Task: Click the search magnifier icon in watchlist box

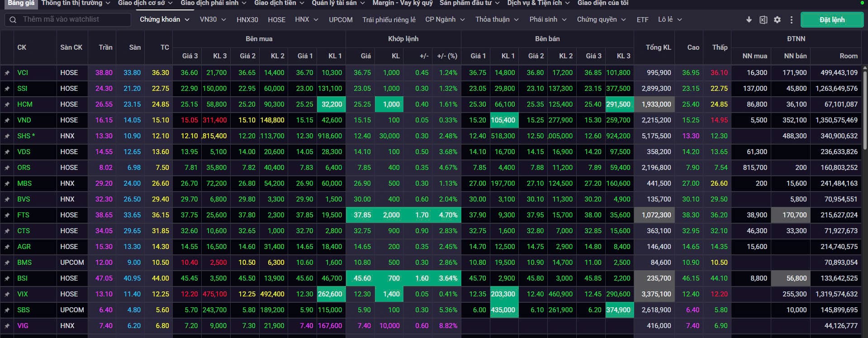Action: pos(13,20)
